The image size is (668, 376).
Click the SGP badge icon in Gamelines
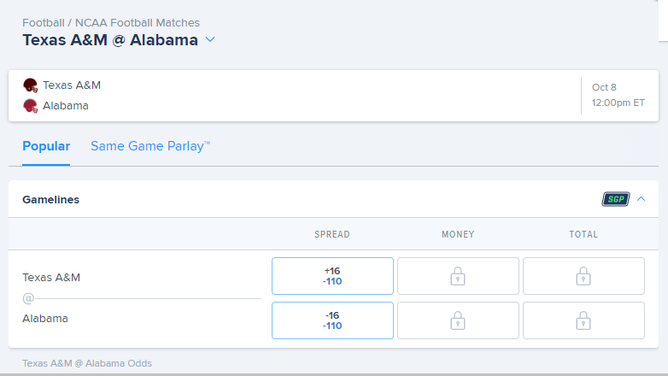point(616,199)
